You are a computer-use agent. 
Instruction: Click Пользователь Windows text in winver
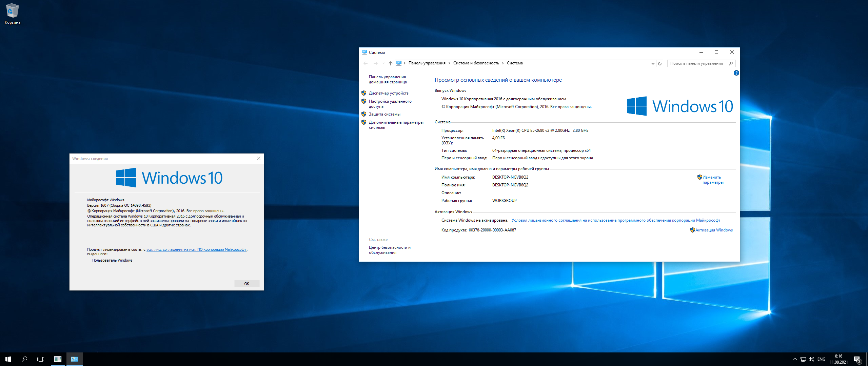112,261
